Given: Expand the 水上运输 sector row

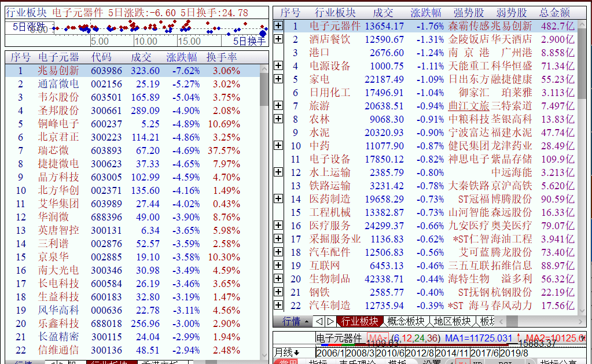Looking at the screenshot, I should [x=278, y=172].
